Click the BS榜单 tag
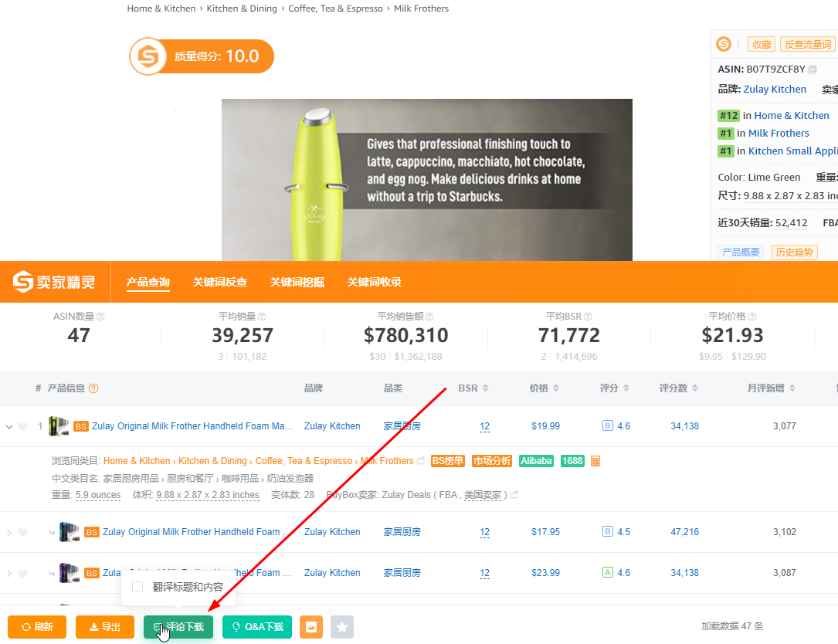 448,461
